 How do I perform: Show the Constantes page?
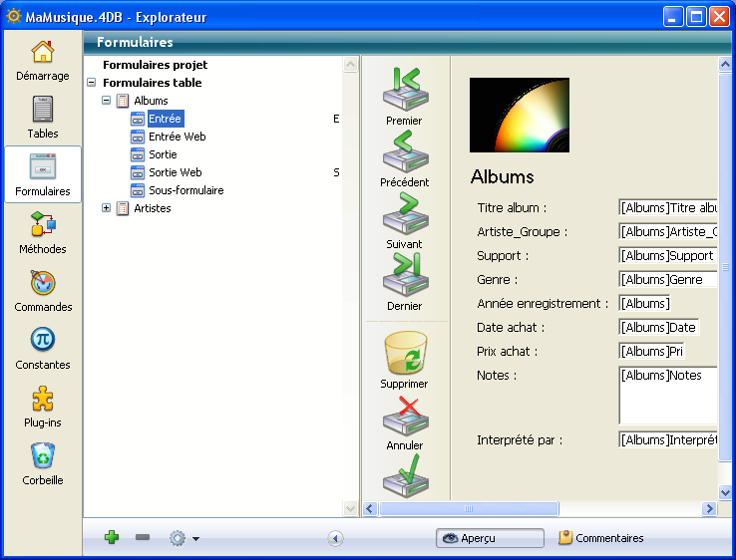[42, 348]
